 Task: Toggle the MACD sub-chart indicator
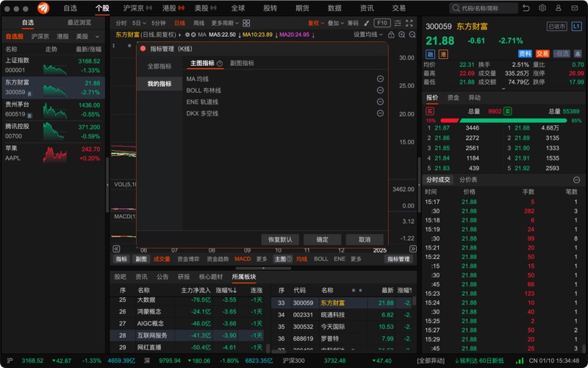(x=243, y=259)
